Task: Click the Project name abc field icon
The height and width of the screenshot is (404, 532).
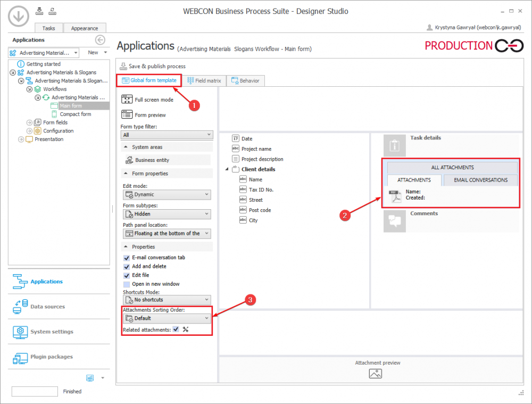Action: tap(236, 149)
